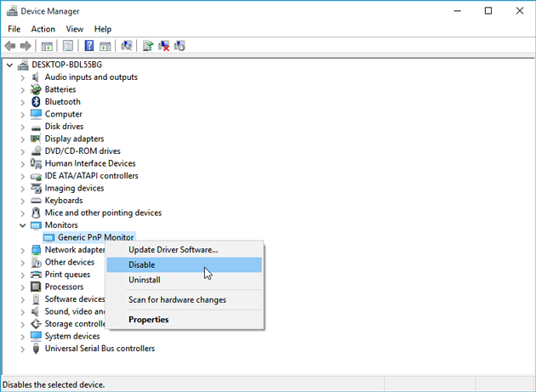Expand the Disk drives node arrow
Screen dimensions: 536x392
[23, 127]
